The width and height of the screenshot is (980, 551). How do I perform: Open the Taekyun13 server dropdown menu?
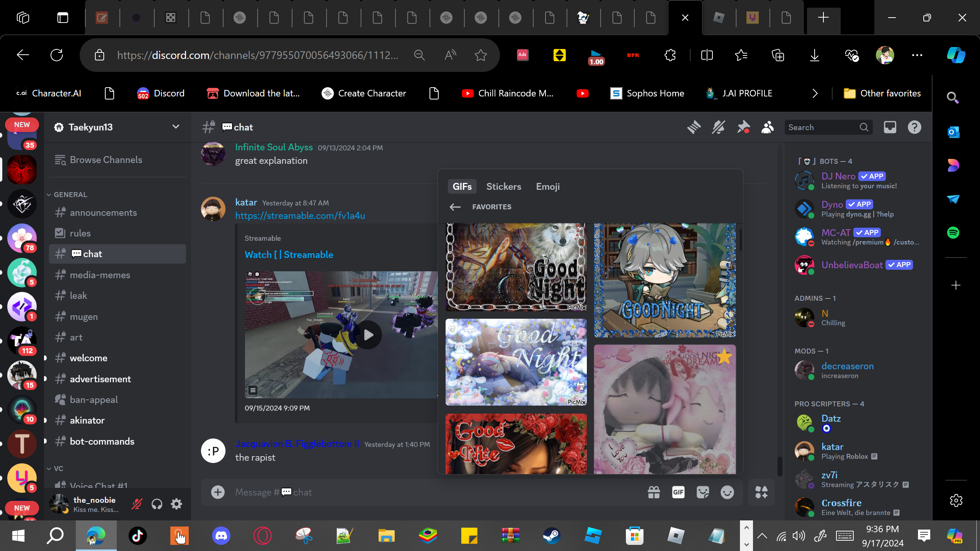click(x=176, y=127)
